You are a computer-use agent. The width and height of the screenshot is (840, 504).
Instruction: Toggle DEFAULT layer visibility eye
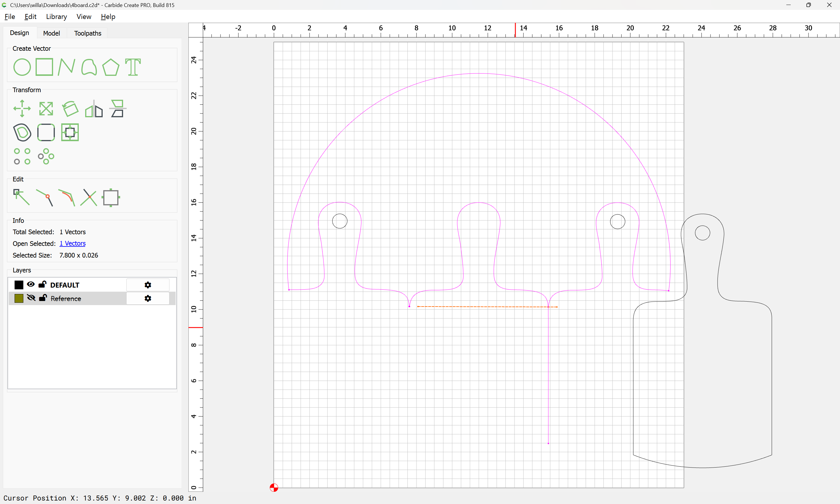coord(31,284)
